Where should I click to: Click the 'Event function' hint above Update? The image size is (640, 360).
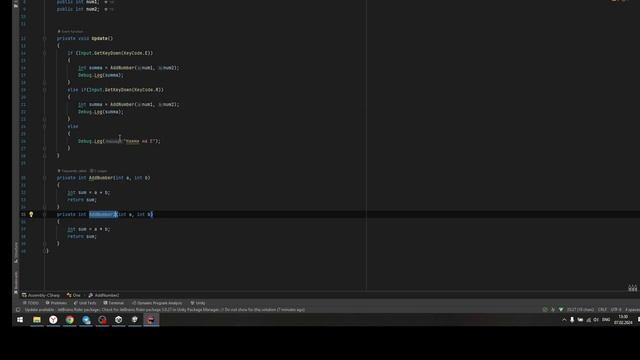71,31
